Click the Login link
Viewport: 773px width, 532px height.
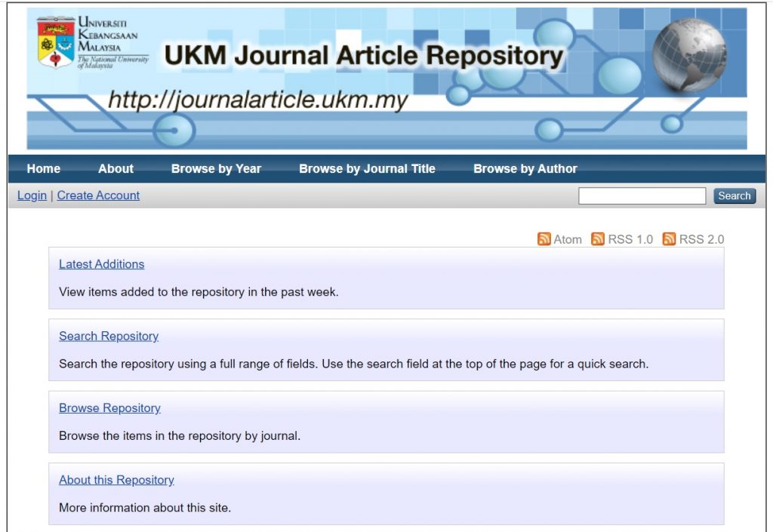[32, 195]
